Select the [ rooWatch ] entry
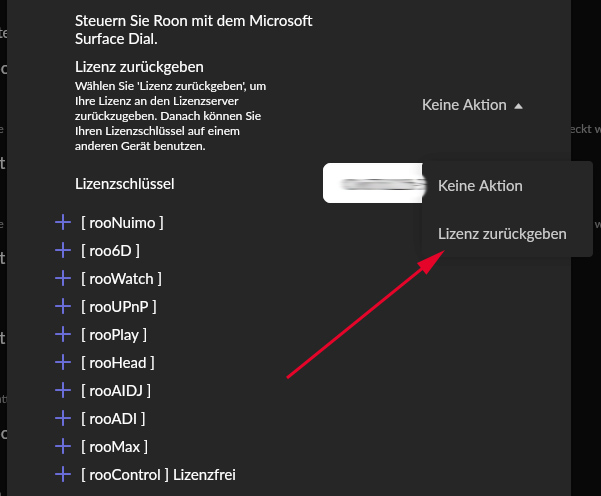 (x=121, y=278)
